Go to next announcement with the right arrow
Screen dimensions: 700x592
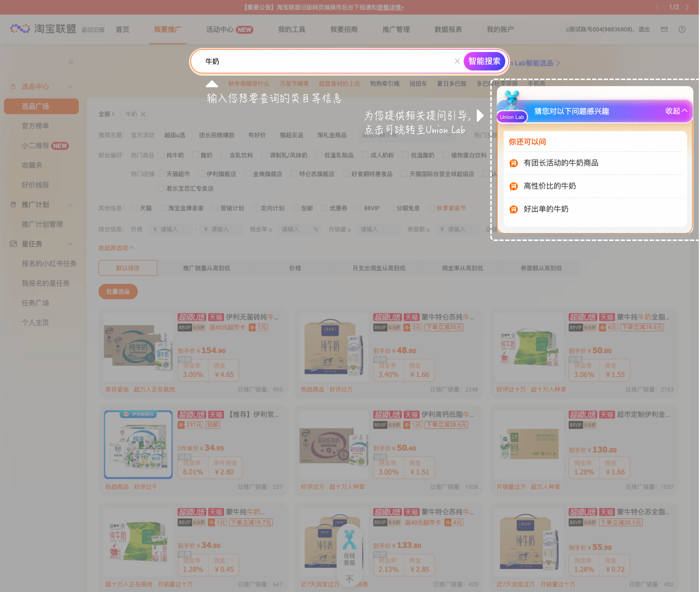687,7
